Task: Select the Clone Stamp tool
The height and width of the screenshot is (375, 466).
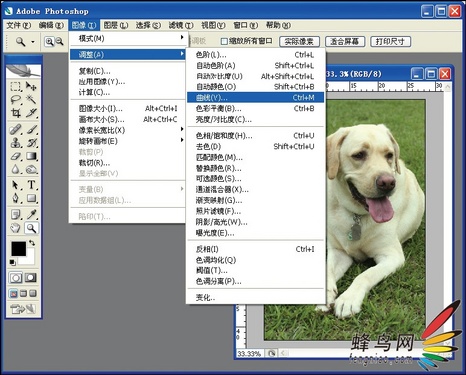Action: click(15, 143)
